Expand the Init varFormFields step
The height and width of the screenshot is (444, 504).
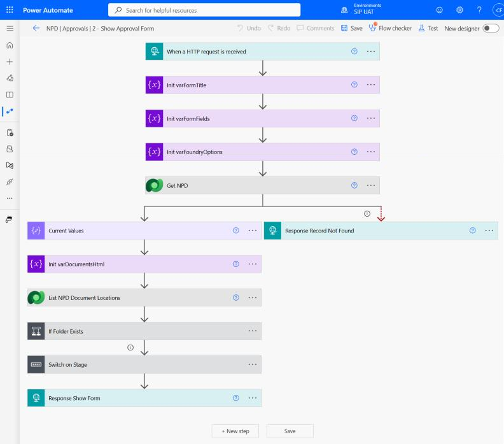[263, 118]
